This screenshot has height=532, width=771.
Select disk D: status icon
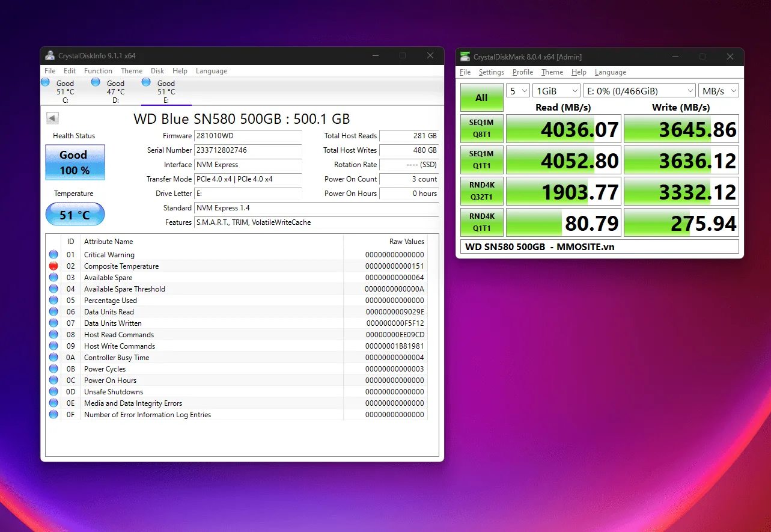coord(96,82)
